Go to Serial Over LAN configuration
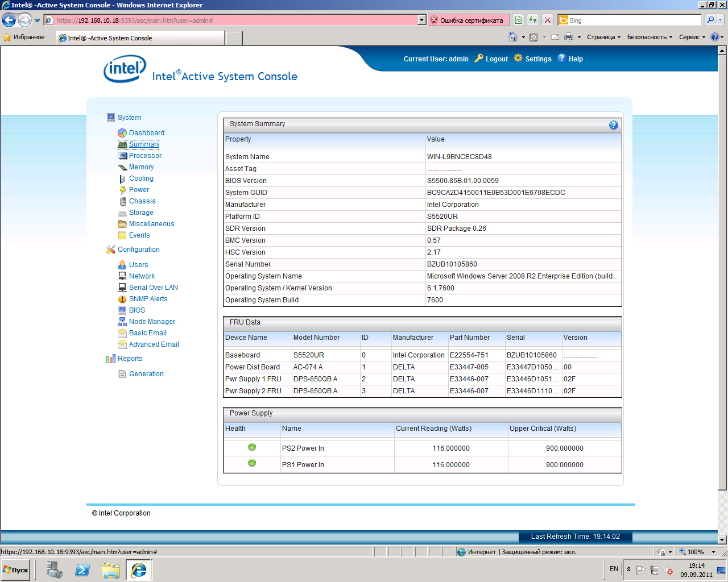The width and height of the screenshot is (728, 582). [x=153, y=288]
